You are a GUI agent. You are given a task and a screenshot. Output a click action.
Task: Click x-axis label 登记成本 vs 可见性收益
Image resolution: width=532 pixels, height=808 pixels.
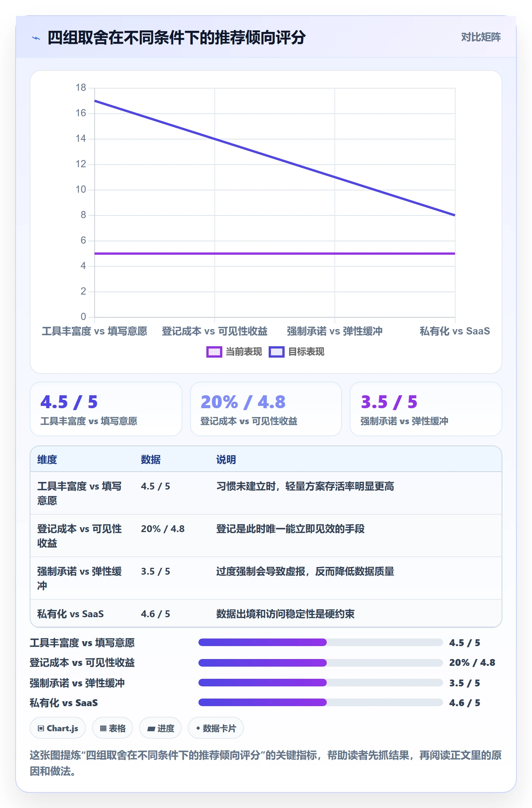pyautogui.click(x=215, y=331)
